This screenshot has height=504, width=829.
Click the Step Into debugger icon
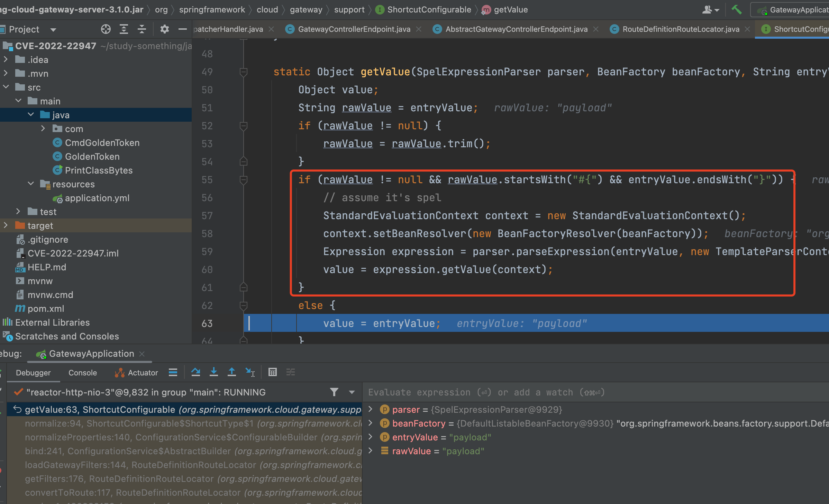pos(213,372)
